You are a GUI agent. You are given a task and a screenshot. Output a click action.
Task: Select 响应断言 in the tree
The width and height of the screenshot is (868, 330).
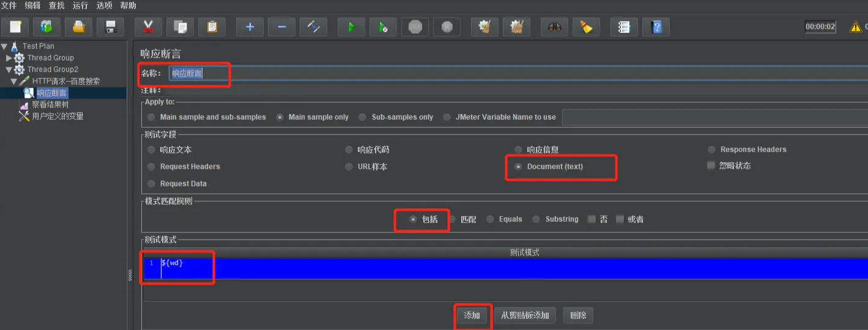click(x=52, y=93)
